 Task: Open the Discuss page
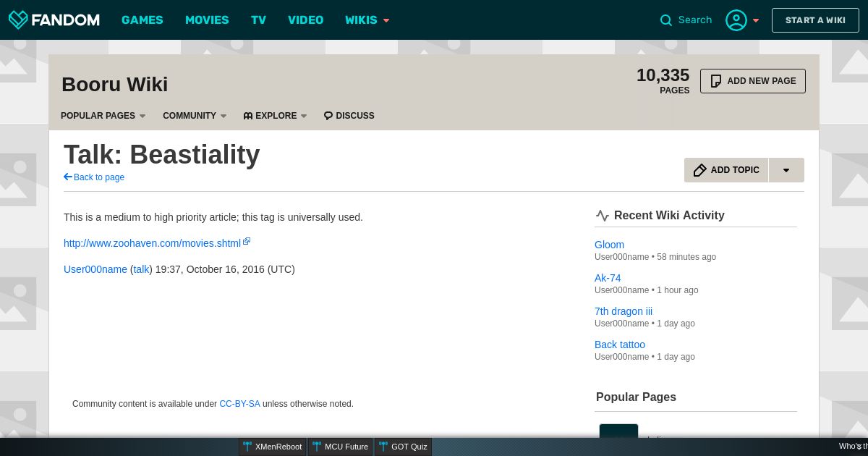pyautogui.click(x=349, y=116)
